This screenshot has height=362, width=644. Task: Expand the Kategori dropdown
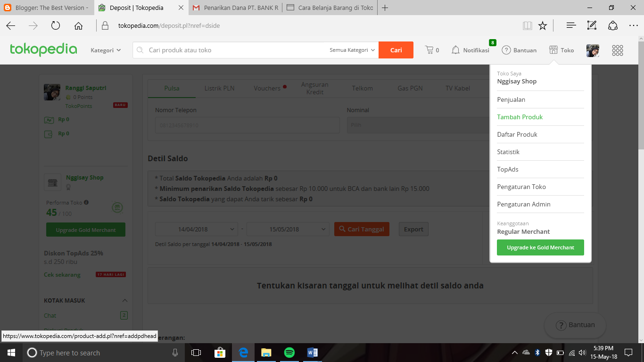(x=106, y=50)
